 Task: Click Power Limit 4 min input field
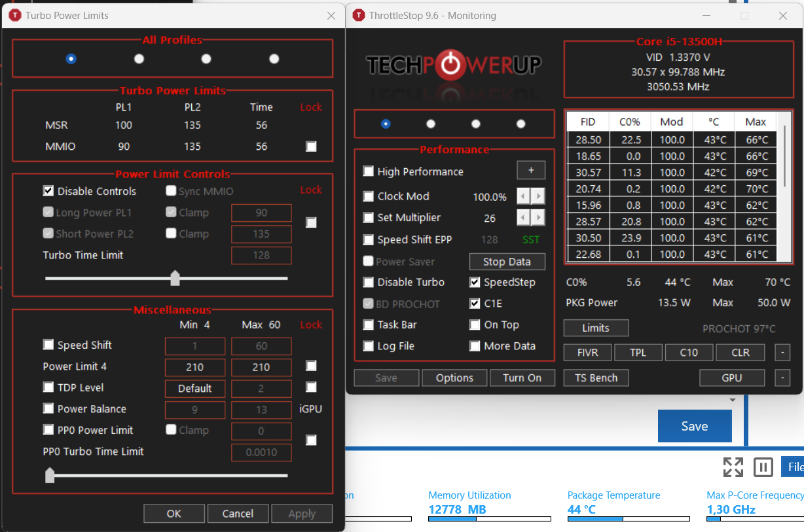[195, 367]
